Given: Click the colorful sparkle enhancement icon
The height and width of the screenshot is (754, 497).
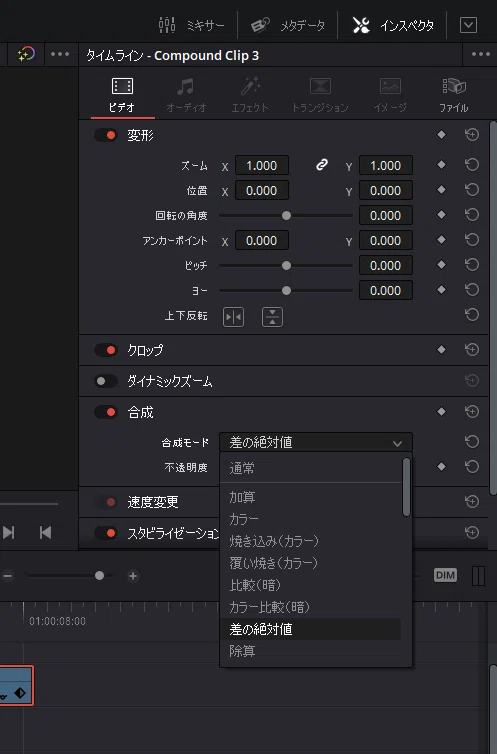Looking at the screenshot, I should [x=26, y=54].
